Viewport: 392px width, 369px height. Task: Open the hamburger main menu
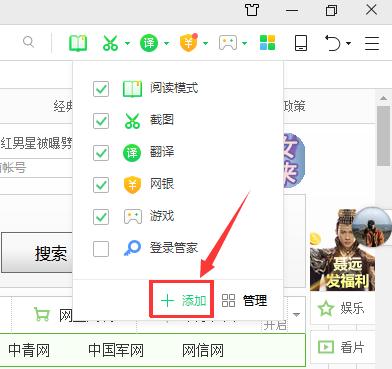click(372, 43)
